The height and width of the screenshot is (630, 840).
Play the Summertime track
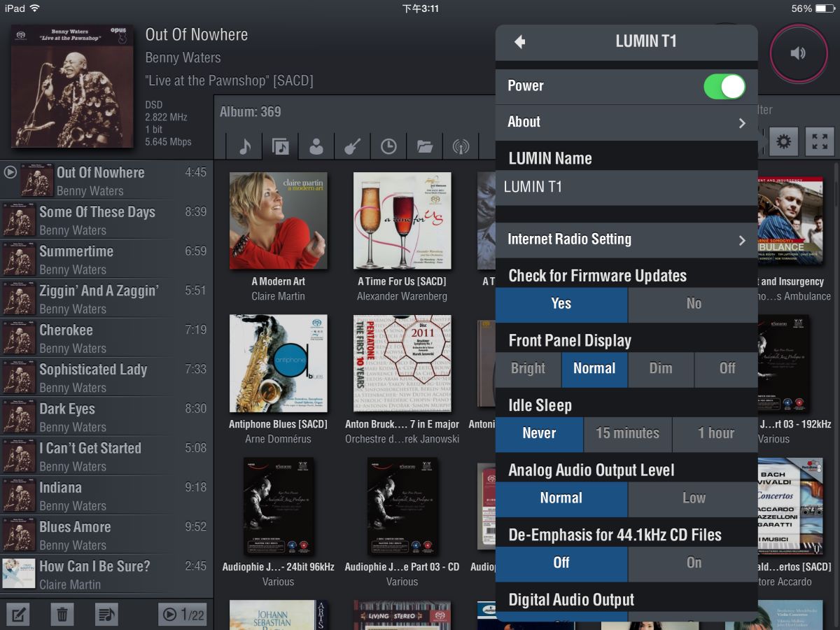pyautogui.click(x=106, y=259)
